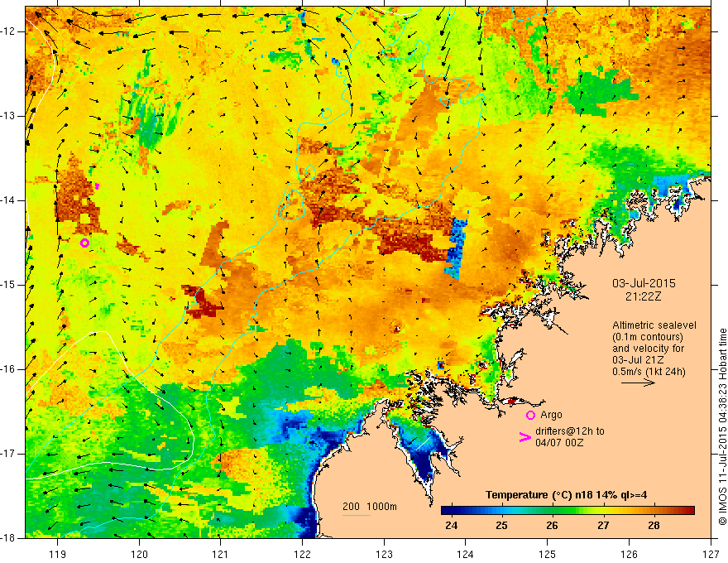728x563 pixels.
Task: Click the longitude label 124
Action: point(466,554)
